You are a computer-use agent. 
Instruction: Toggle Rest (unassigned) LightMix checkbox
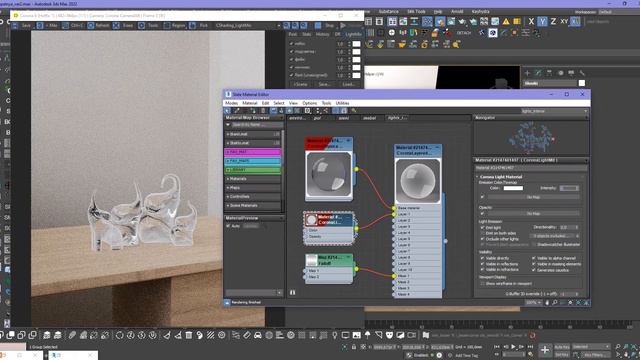[291, 76]
